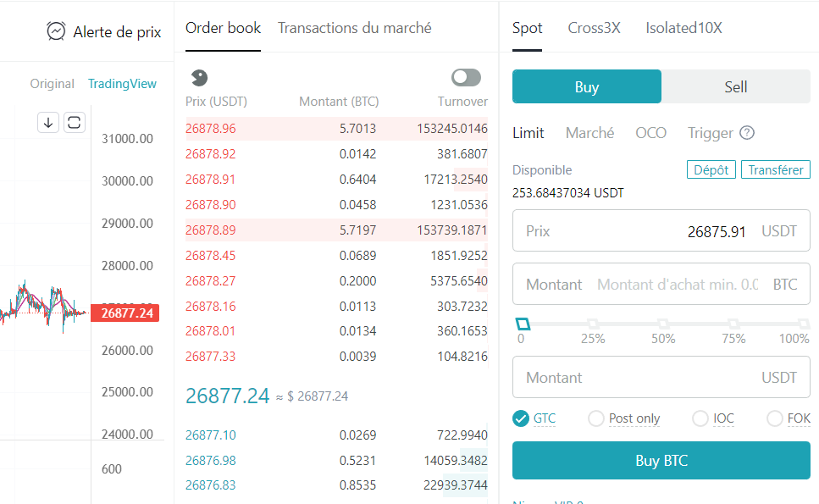Click the order book display mode icon

pyautogui.click(x=198, y=77)
